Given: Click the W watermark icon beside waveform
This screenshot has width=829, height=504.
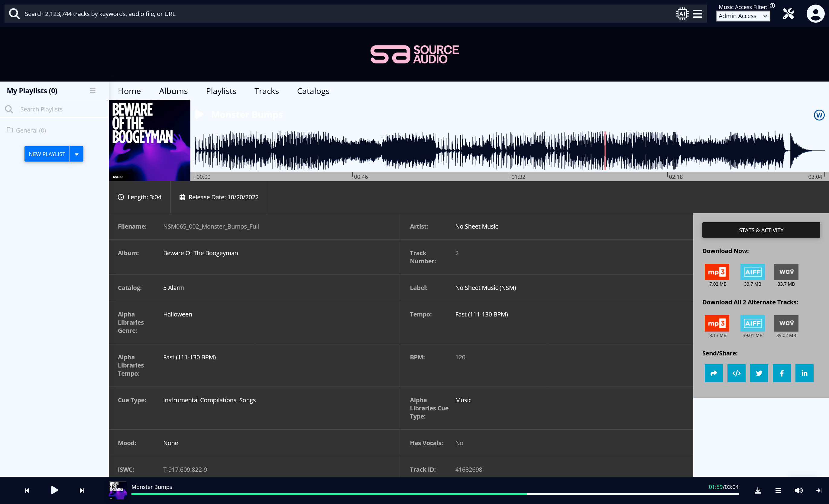Looking at the screenshot, I should (819, 115).
